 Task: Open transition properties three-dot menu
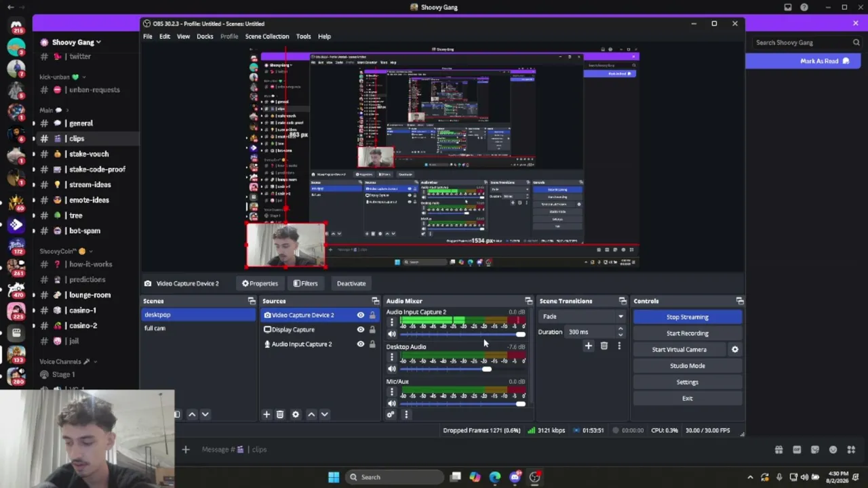click(619, 346)
